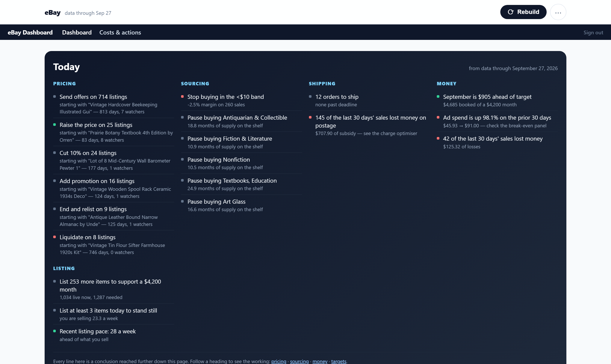Select 'End and relist on 9 listings'

pyautogui.click(x=93, y=209)
